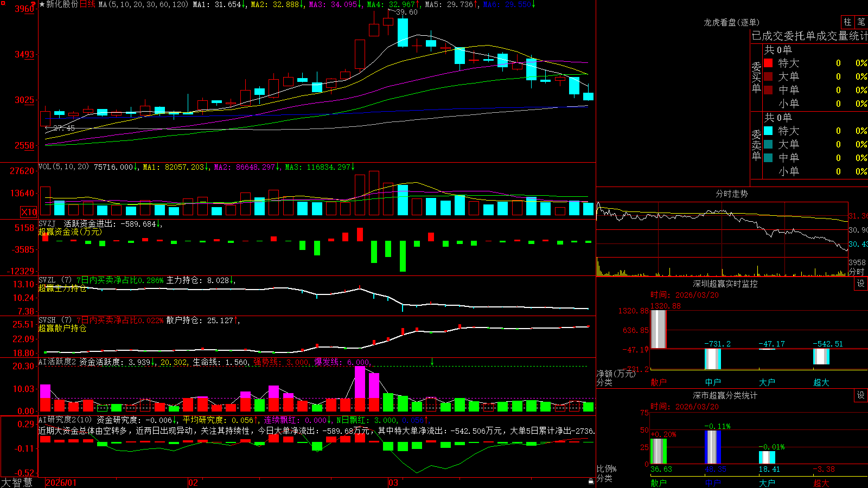The width and height of the screenshot is (868, 488).
Task: Click the small red square icon at top-left corner
Action: (x=2, y=2)
